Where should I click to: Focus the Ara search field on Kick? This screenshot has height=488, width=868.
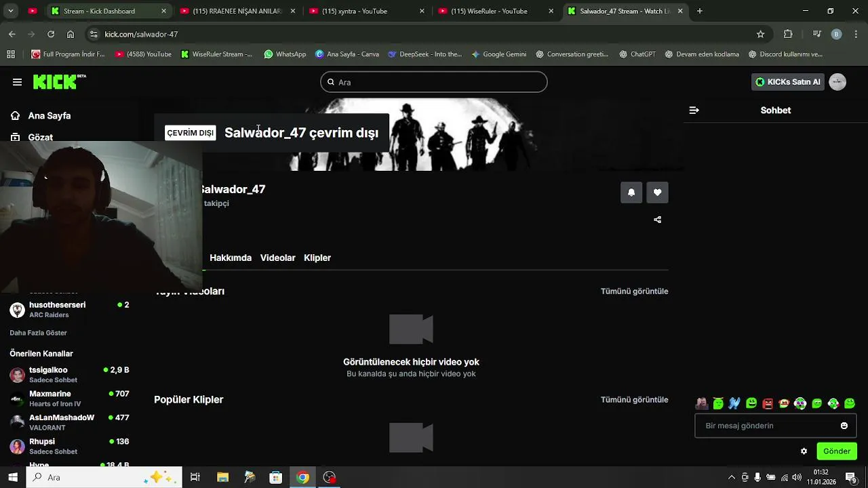click(434, 82)
